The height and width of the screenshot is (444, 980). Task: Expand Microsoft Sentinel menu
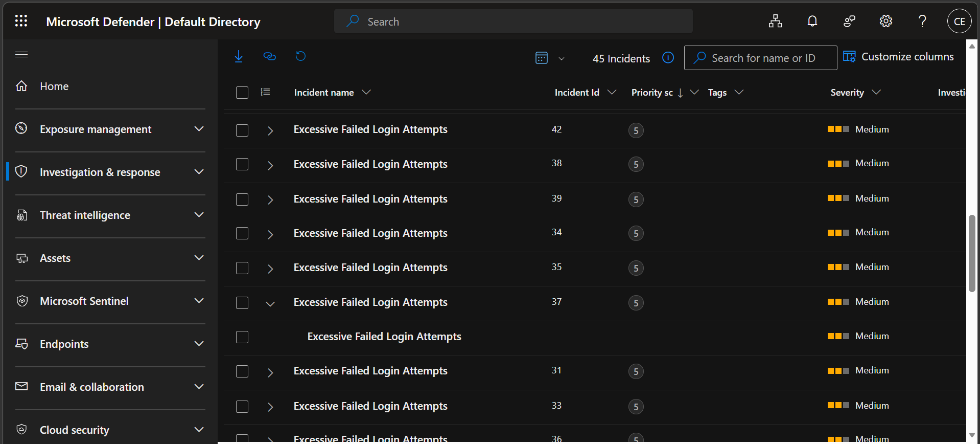coord(199,300)
